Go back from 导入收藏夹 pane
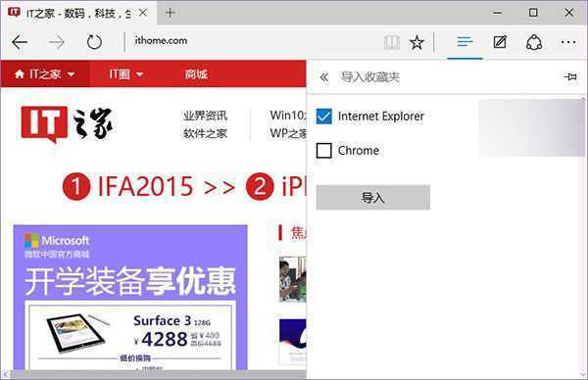Viewport: 588px width, 380px height. tap(324, 77)
